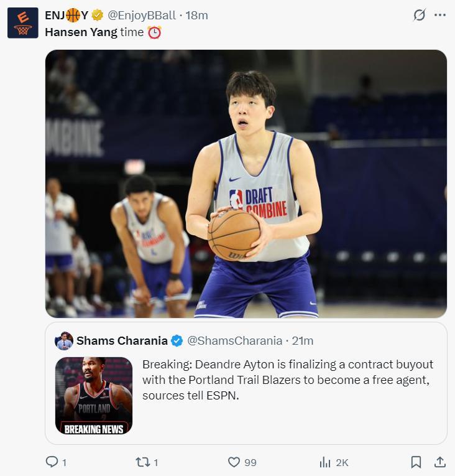Click the Grok circle-slash icon
455x476 pixels.
click(420, 15)
